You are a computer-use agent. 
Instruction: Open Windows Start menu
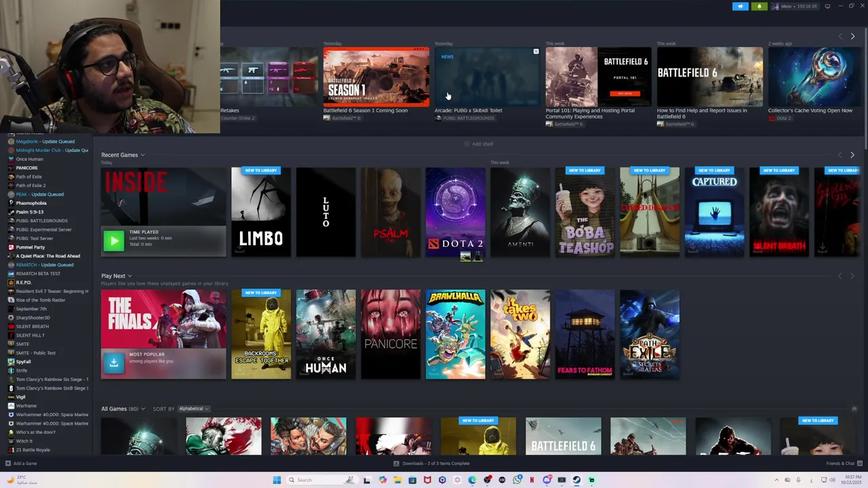[277, 480]
